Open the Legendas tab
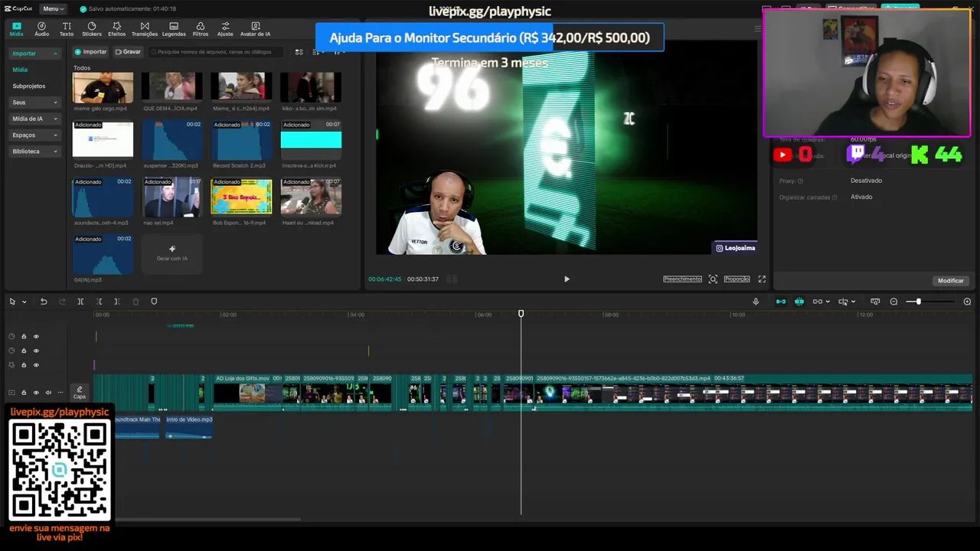This screenshot has width=980, height=551. point(174,29)
